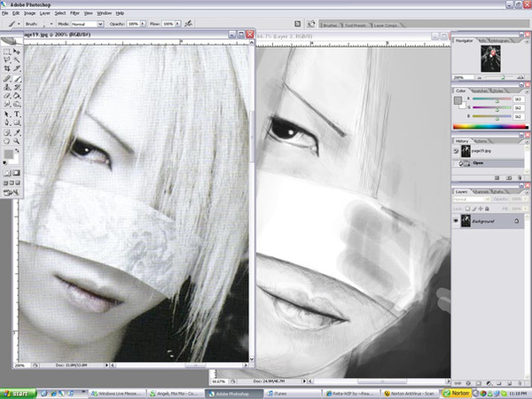Select the Clone Stamp tool
This screenshot has height=399, width=532.
pyautogui.click(x=7, y=87)
